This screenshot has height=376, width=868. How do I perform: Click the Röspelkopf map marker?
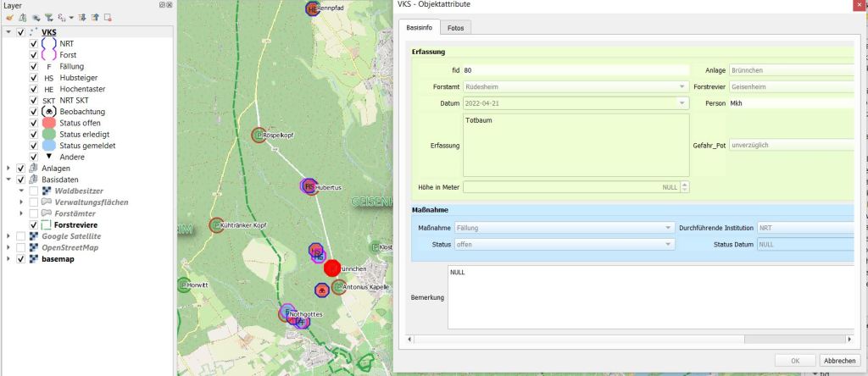[x=260, y=134]
